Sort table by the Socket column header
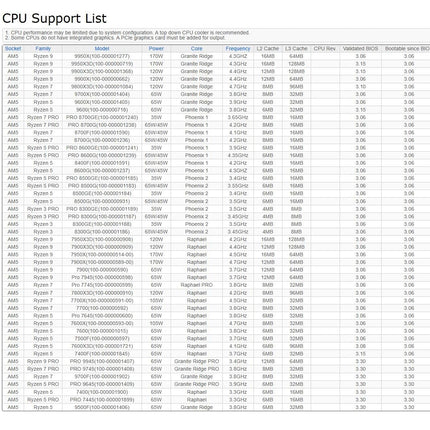This screenshot has height=430, width=430. pos(13,49)
